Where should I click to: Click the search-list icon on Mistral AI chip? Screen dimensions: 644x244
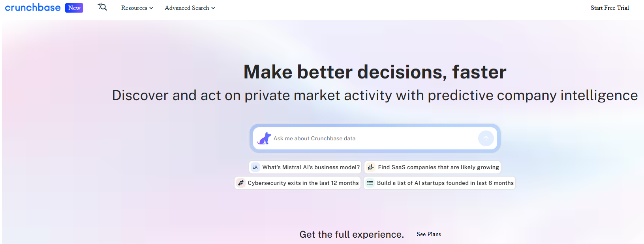coord(256,167)
